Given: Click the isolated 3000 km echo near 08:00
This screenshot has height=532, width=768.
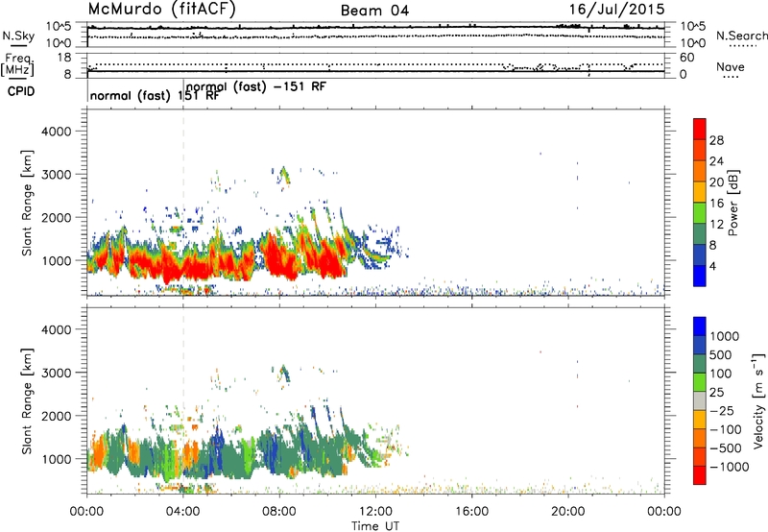Looking at the screenshot, I should [x=284, y=176].
